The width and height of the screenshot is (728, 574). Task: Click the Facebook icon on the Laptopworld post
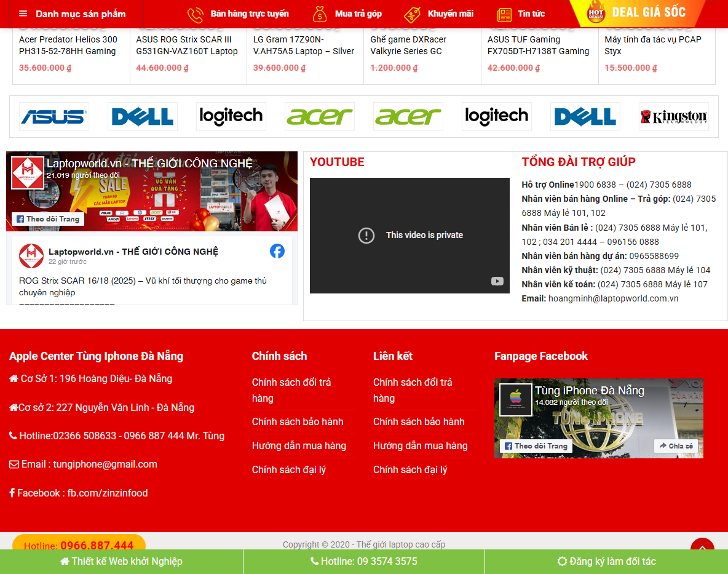(277, 250)
